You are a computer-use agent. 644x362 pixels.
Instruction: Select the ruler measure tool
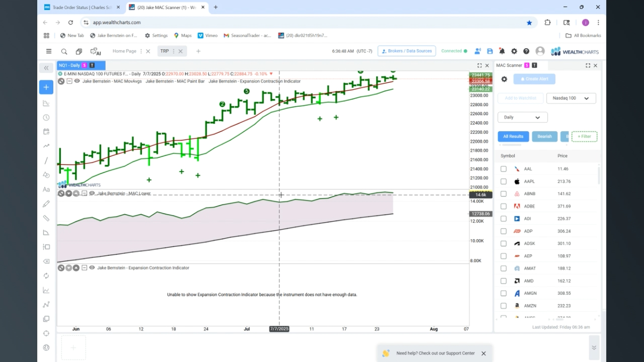pos(46,218)
